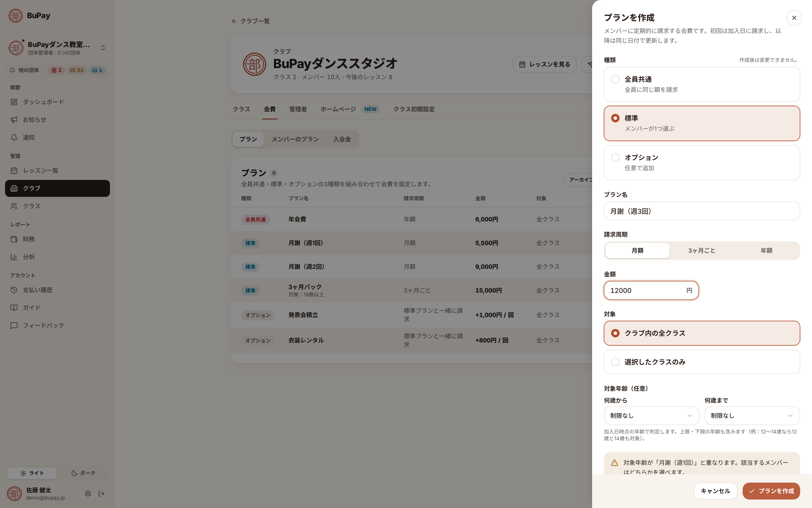Select the 標準 plan type radio

click(615, 118)
